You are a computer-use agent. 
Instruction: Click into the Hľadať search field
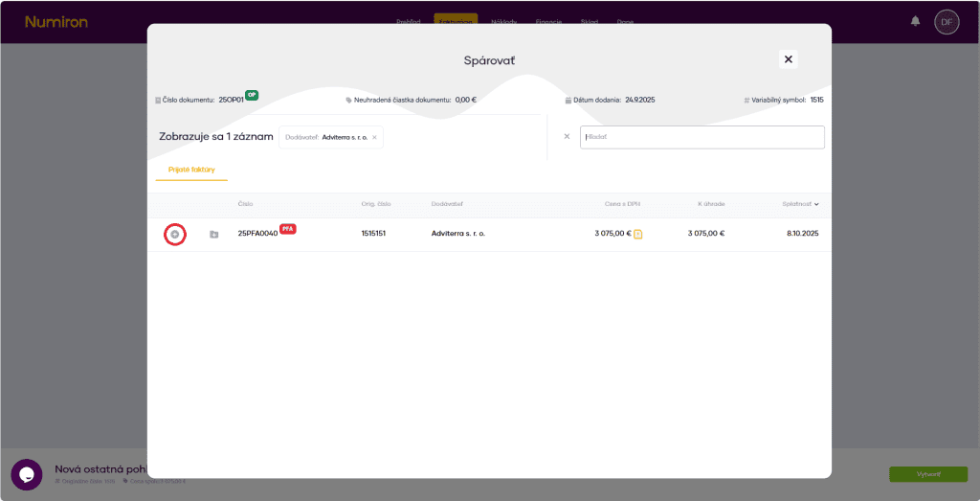click(x=702, y=137)
